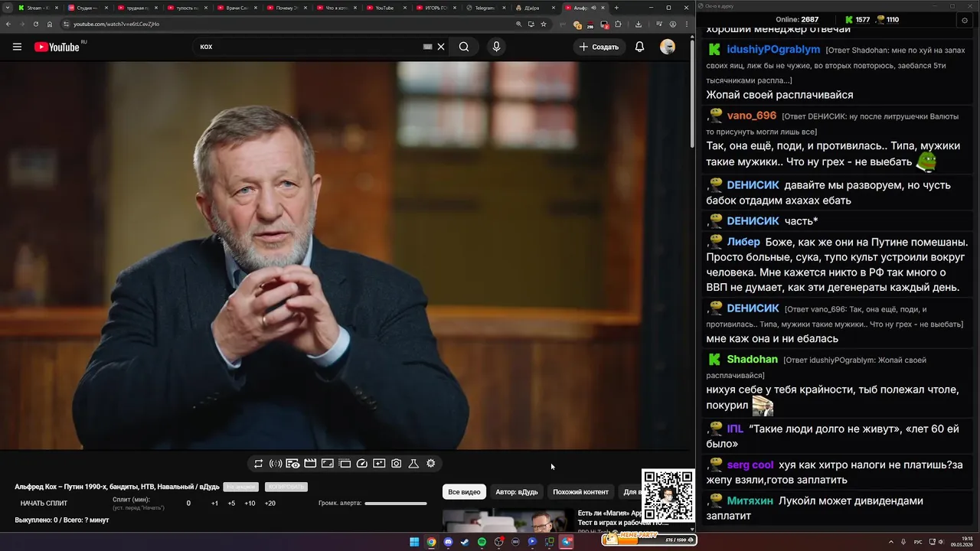
Task: Click the YouTube search magnifier button
Action: 464,47
